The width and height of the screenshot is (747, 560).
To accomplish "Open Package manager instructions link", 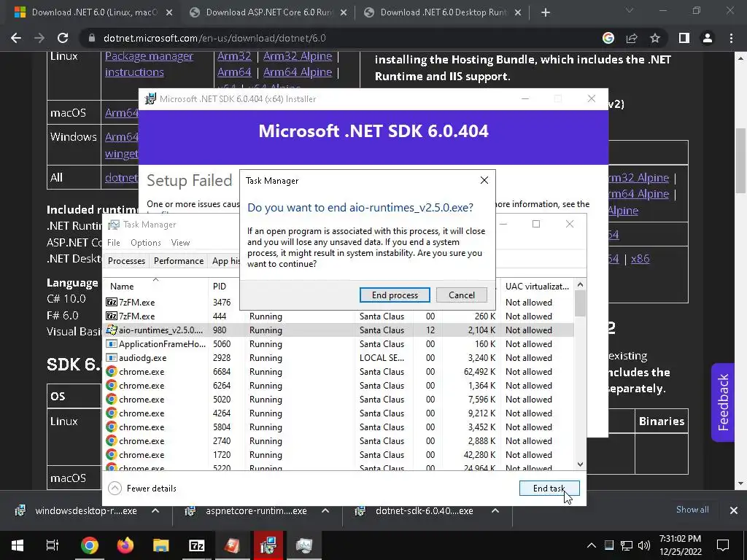I will (x=149, y=64).
